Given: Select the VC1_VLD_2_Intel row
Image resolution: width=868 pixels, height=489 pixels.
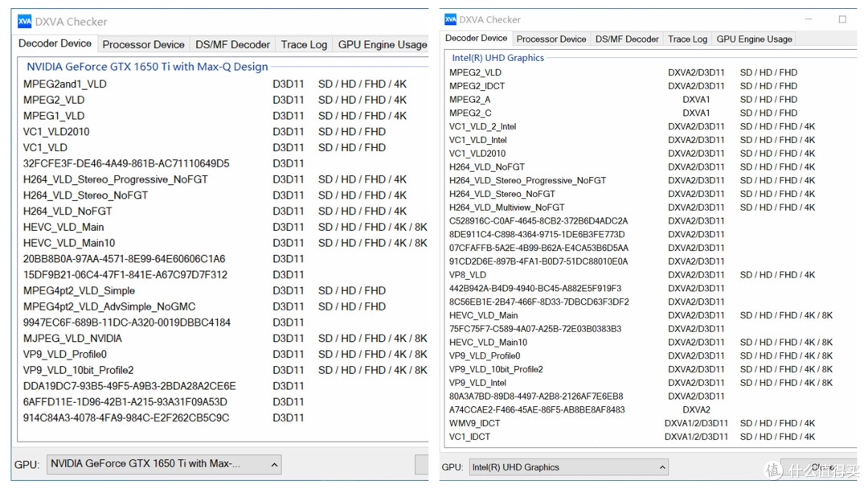Looking at the screenshot, I should [x=633, y=126].
